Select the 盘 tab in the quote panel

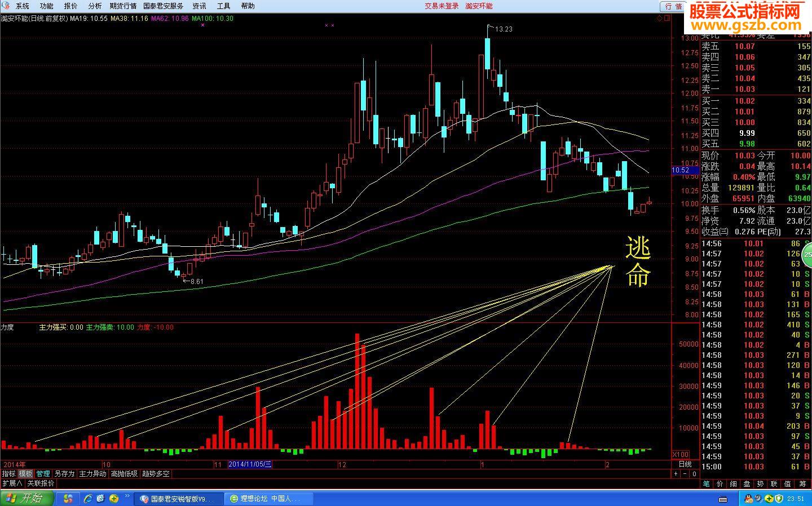(x=747, y=483)
